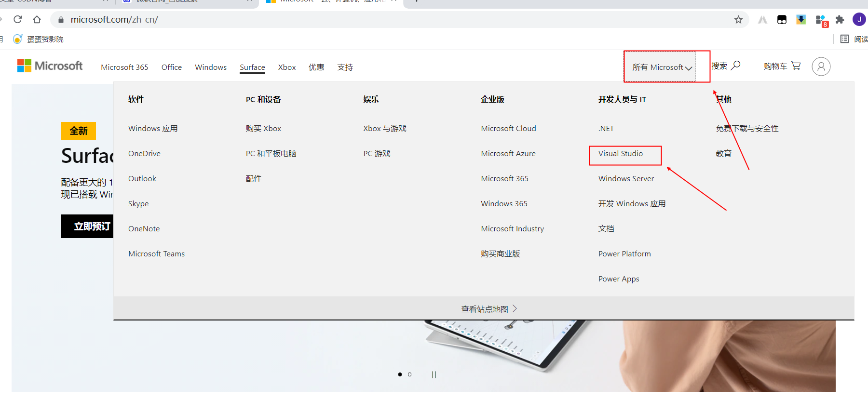Screen dimensions: 868x413
Task: Open PC 和平板电脑 link
Action: click(x=271, y=153)
